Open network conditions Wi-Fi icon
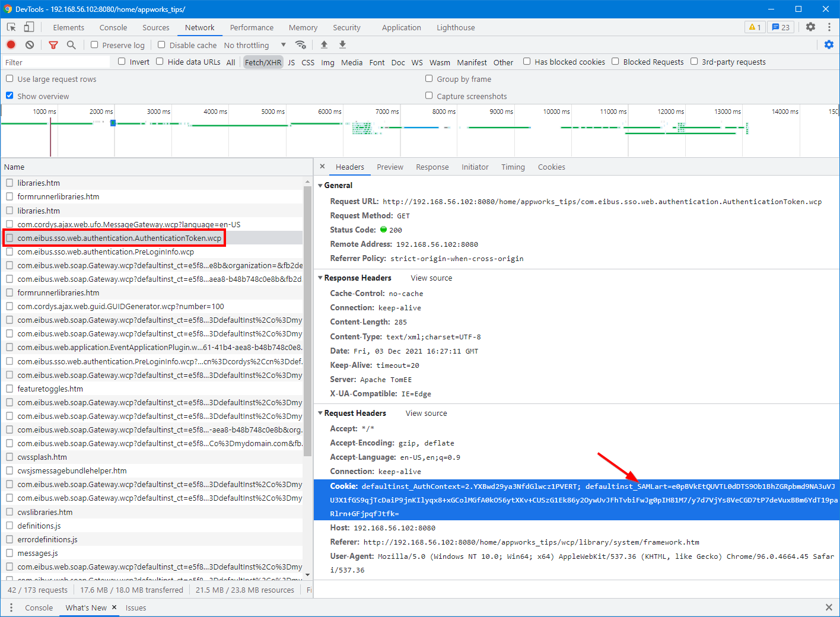 pyautogui.click(x=301, y=45)
